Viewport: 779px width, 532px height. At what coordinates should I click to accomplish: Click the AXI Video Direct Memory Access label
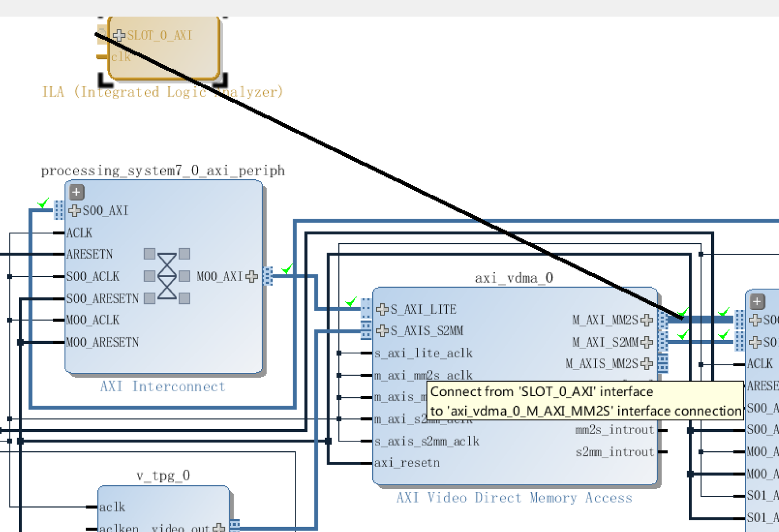coord(515,498)
